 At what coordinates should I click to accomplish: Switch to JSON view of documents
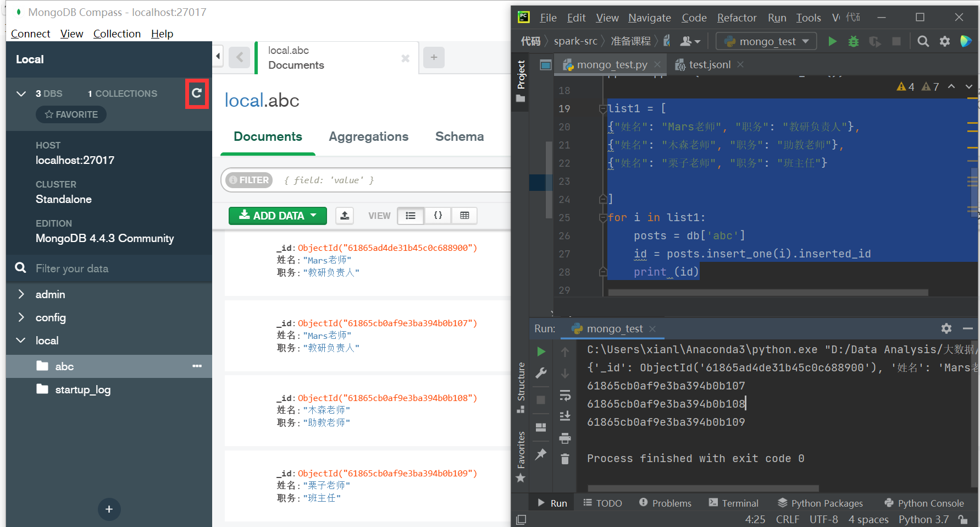pyautogui.click(x=438, y=216)
